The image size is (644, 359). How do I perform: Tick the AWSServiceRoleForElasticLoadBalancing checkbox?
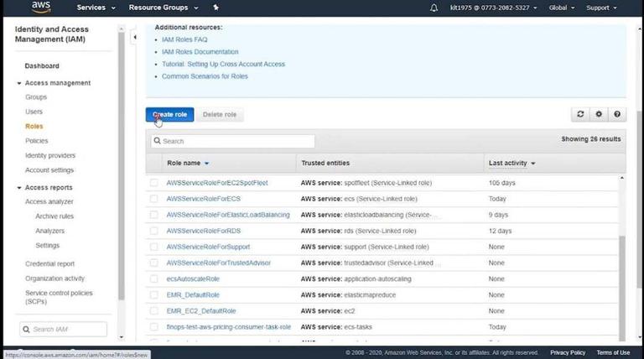click(x=153, y=215)
